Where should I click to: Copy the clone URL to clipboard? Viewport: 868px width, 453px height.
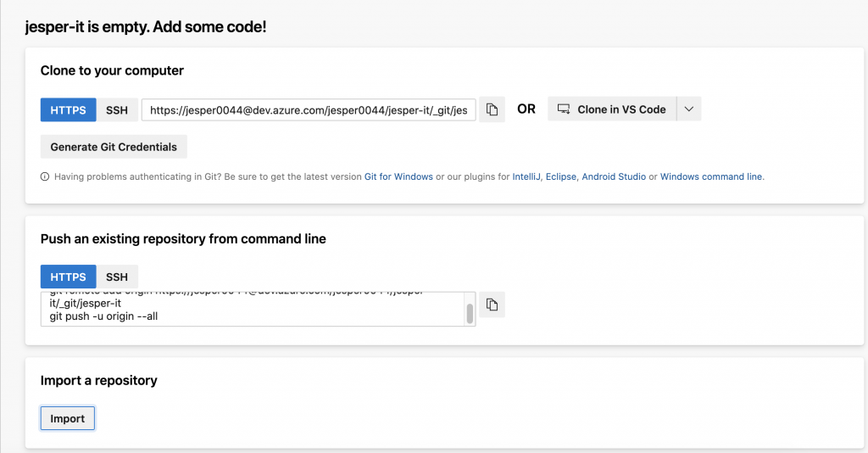tap(492, 109)
